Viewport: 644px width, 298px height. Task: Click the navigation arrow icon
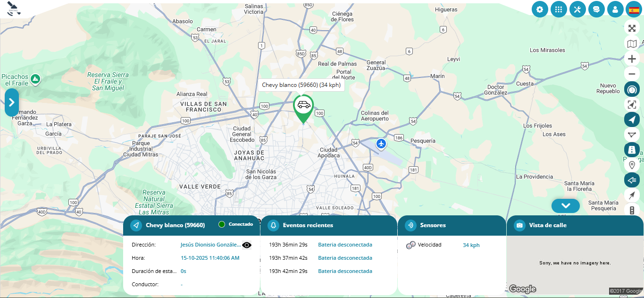pos(632,119)
